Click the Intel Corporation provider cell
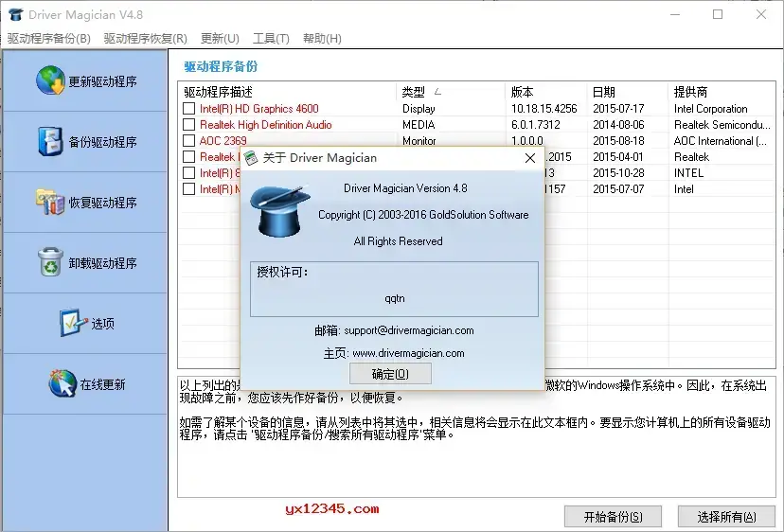The image size is (784, 532). (x=710, y=109)
